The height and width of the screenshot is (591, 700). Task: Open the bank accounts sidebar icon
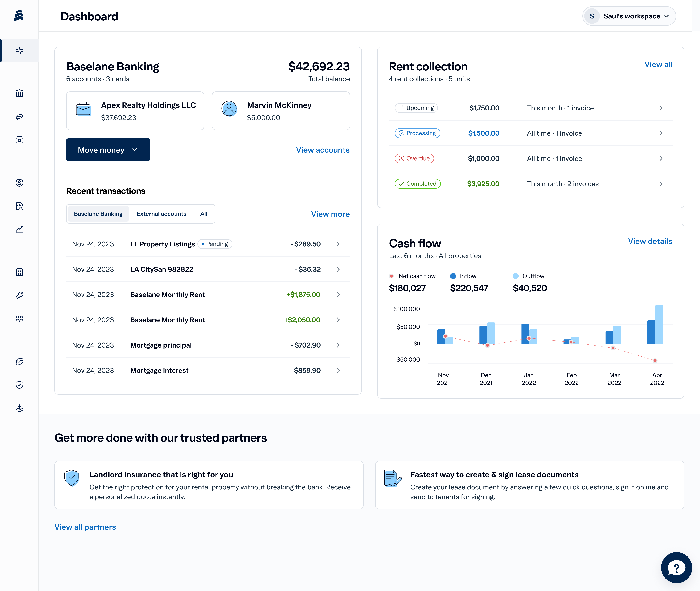pyautogui.click(x=19, y=93)
